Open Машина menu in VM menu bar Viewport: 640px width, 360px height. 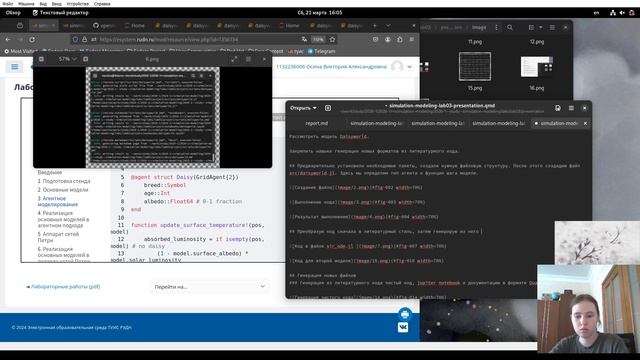(x=26, y=4)
